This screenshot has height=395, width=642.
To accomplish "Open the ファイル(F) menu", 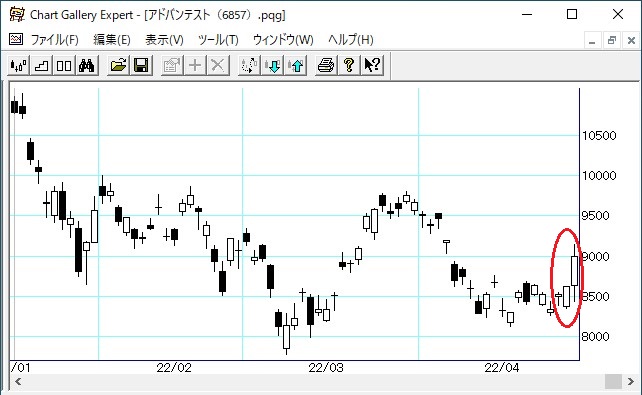I will 54,40.
